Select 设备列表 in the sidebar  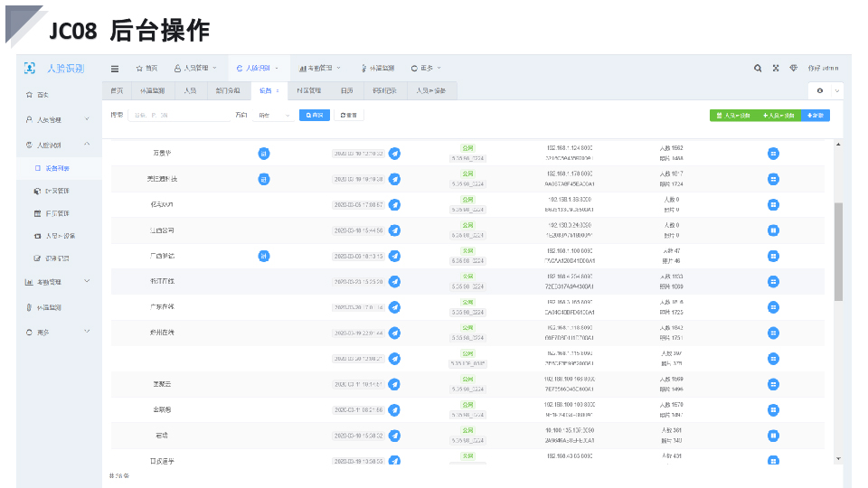[x=57, y=168]
